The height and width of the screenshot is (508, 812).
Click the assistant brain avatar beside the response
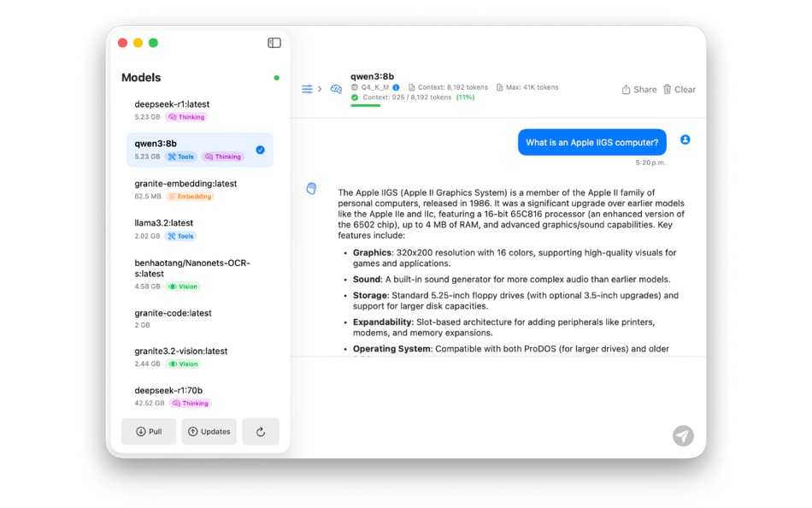tap(310, 187)
